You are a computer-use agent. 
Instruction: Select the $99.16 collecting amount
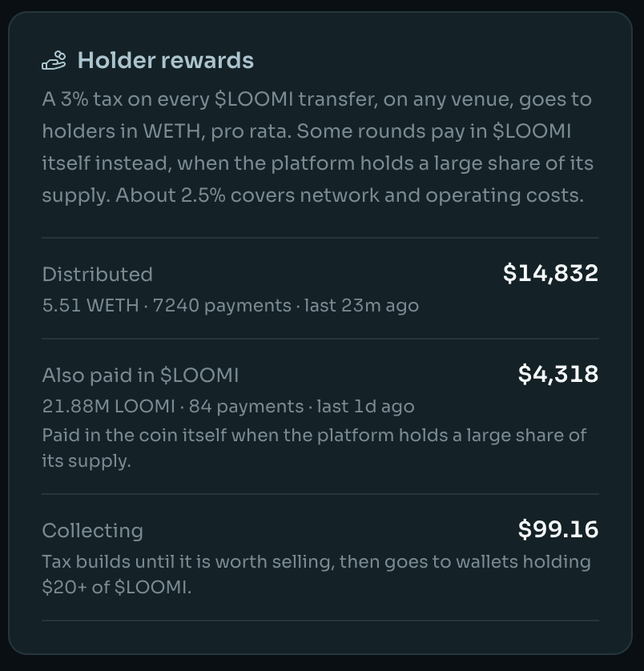pos(558,529)
